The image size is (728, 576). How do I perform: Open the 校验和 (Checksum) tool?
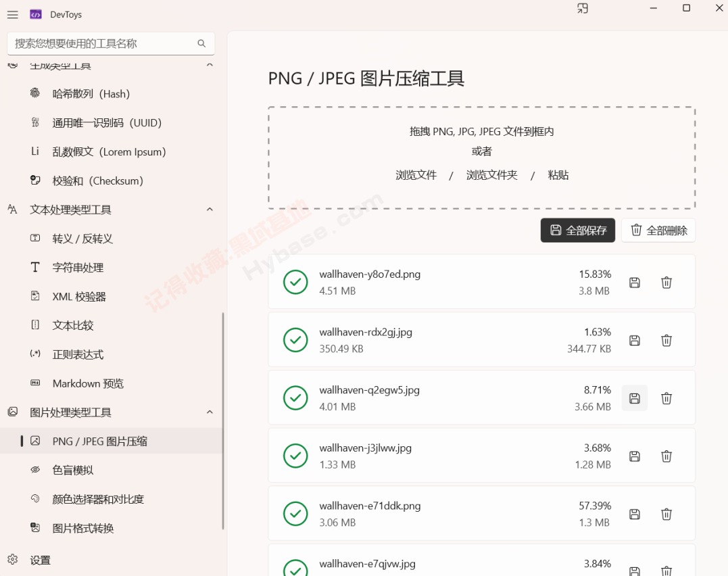(x=112, y=181)
